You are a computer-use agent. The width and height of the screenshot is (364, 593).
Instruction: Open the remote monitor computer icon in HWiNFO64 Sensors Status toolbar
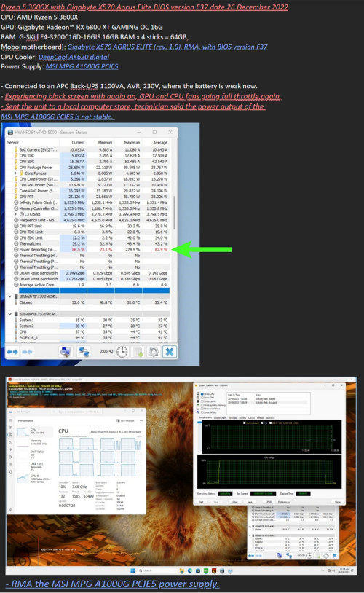click(x=66, y=352)
